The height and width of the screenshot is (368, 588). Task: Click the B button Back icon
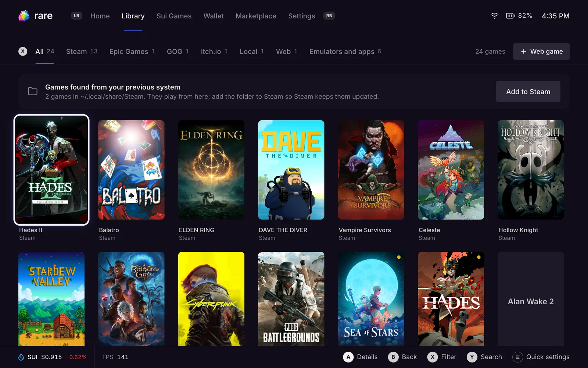pyautogui.click(x=393, y=357)
